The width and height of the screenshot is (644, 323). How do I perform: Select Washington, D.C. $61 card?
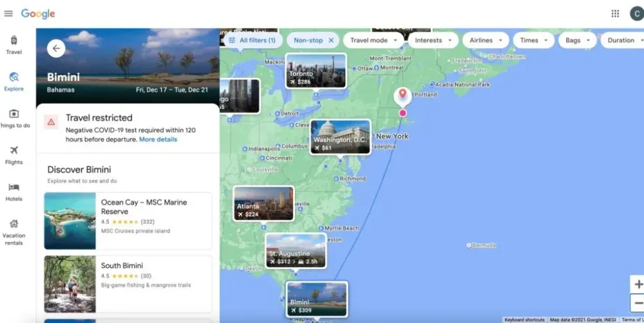[x=340, y=137]
